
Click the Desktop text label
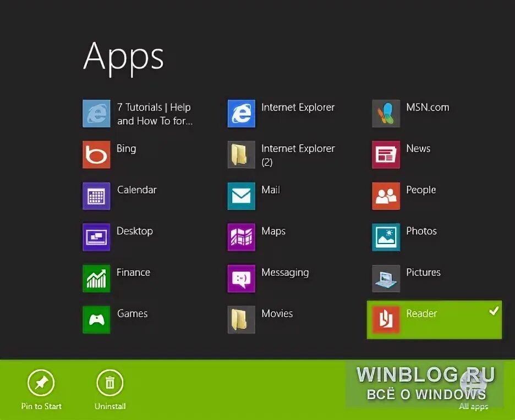[135, 231]
